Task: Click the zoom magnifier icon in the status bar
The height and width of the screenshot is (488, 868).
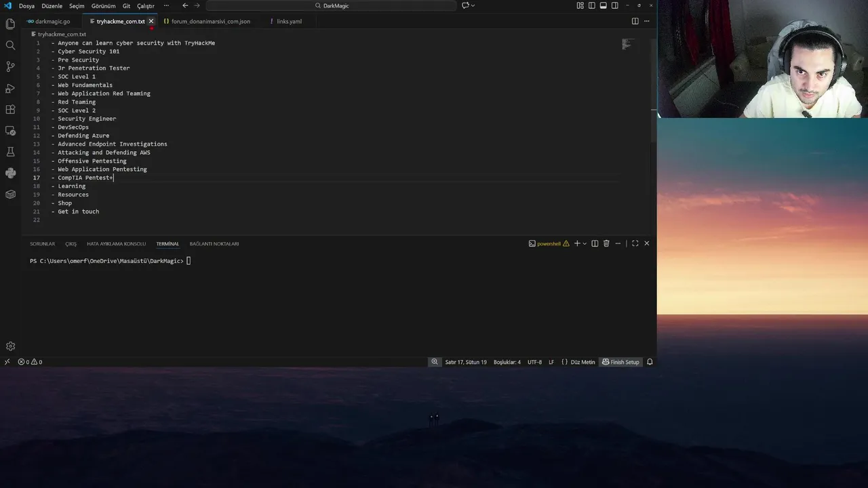Action: (x=435, y=362)
